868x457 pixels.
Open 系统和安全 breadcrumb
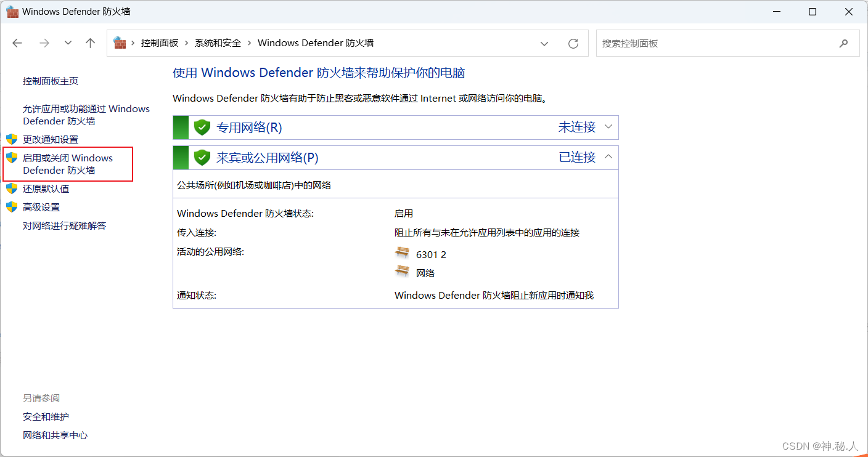tap(218, 43)
